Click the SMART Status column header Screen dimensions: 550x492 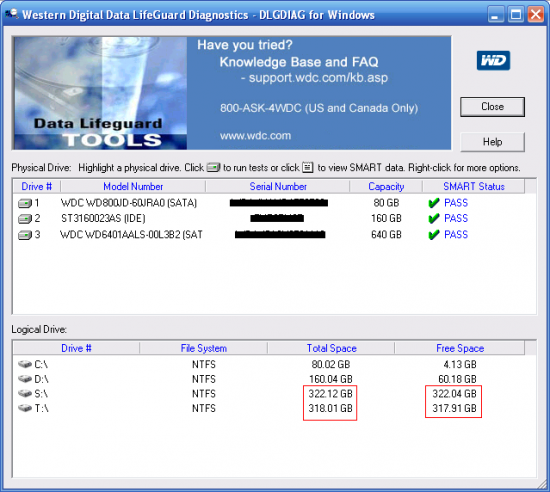click(474, 186)
